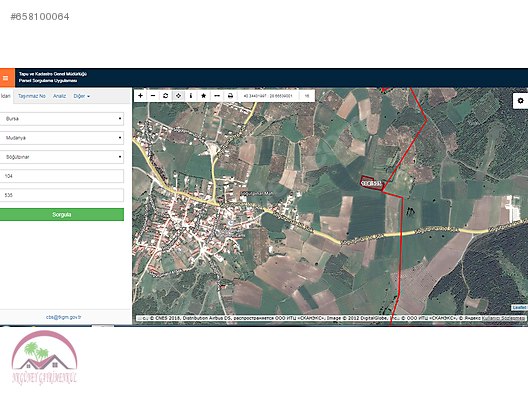Click the Leaflet attribution link
This screenshot has width=528, height=396.
[519, 307]
